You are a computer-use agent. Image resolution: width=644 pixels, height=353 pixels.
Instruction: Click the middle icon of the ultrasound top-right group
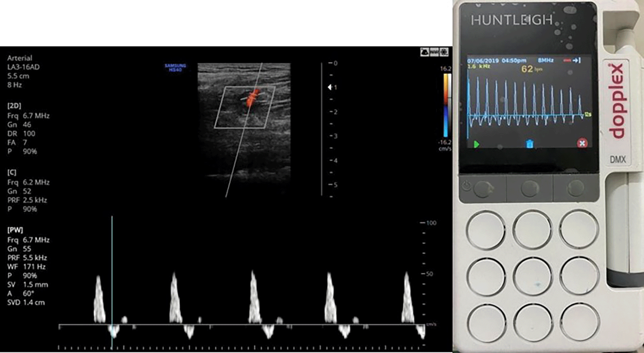(434, 52)
